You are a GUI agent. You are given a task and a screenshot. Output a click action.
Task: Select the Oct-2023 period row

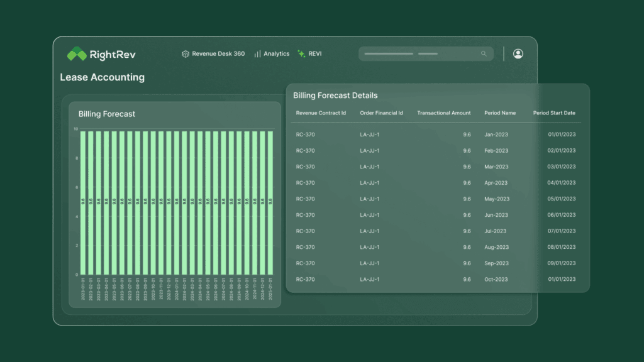[496, 279]
